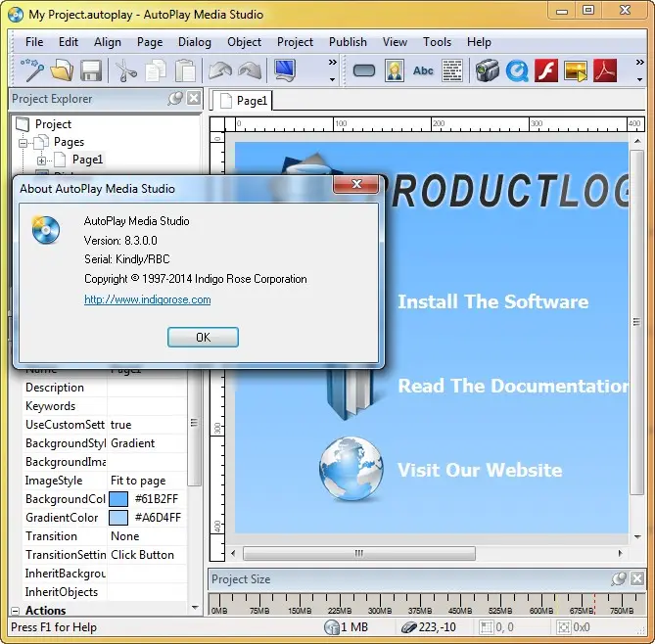The height and width of the screenshot is (644, 655).
Task: Insert a QuickTime object icon
Action: pos(517,70)
